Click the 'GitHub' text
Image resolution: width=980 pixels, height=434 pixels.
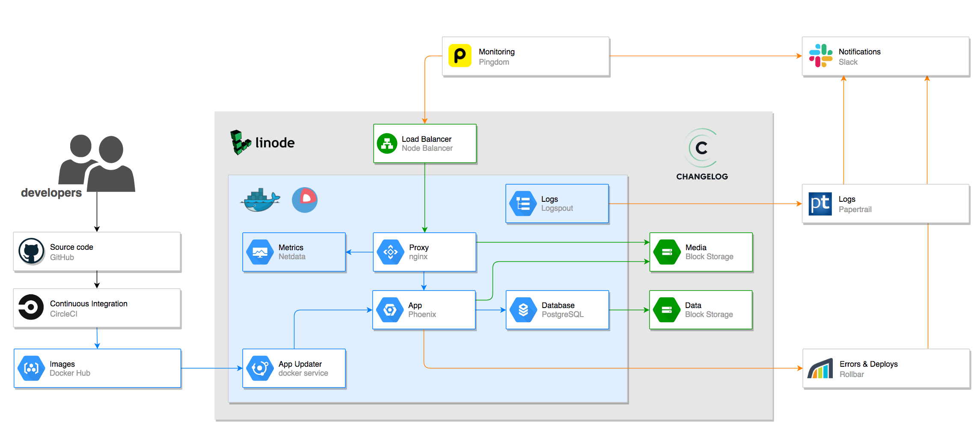click(62, 257)
